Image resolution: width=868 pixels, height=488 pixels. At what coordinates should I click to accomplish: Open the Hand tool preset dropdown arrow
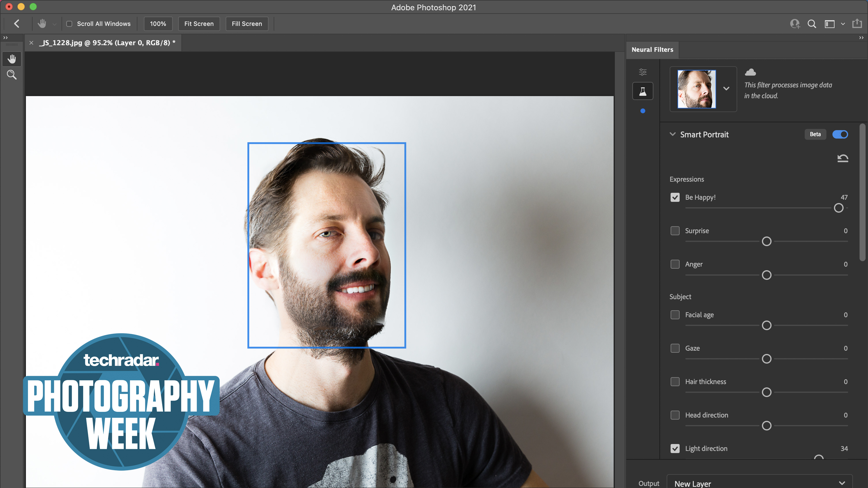click(x=54, y=24)
